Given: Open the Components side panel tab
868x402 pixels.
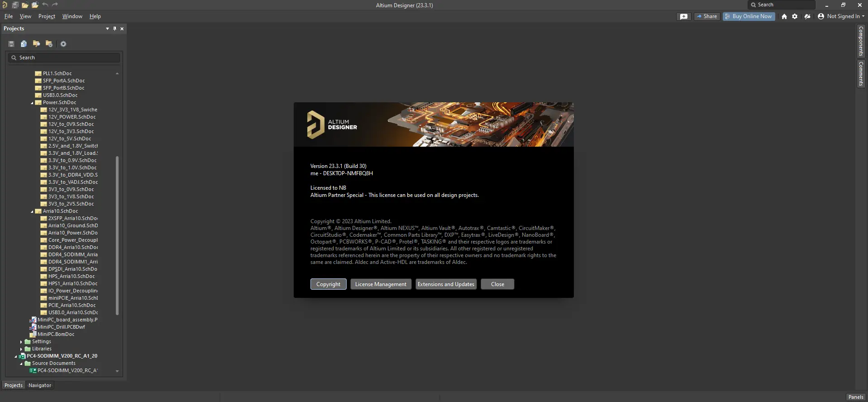Looking at the screenshot, I should tap(861, 41).
